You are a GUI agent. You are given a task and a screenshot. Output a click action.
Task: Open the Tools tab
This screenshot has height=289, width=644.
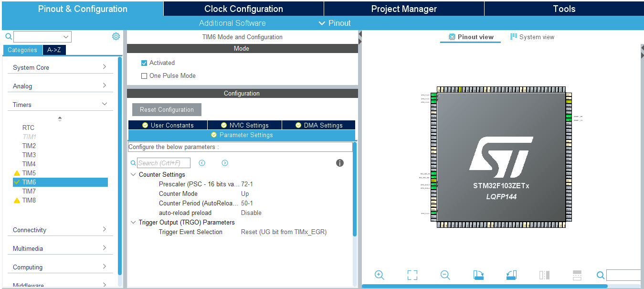pos(564,9)
